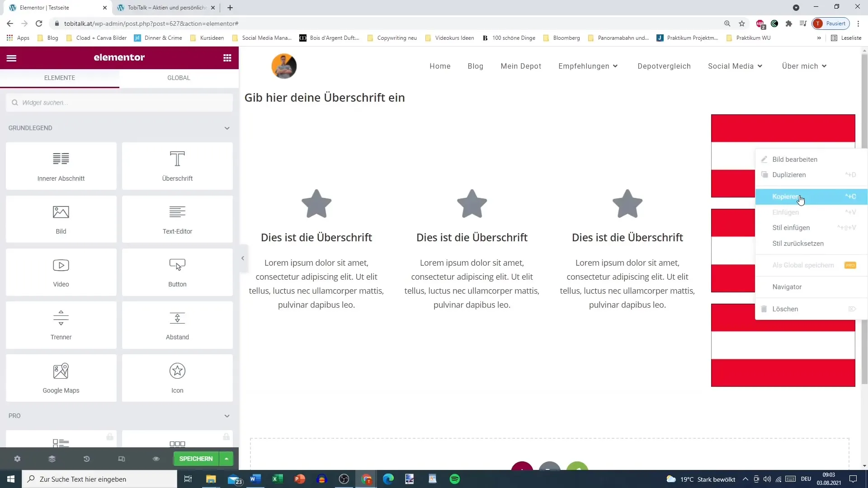Click the Windows taskbar search box
Screen dimensions: 868x488
point(99,479)
